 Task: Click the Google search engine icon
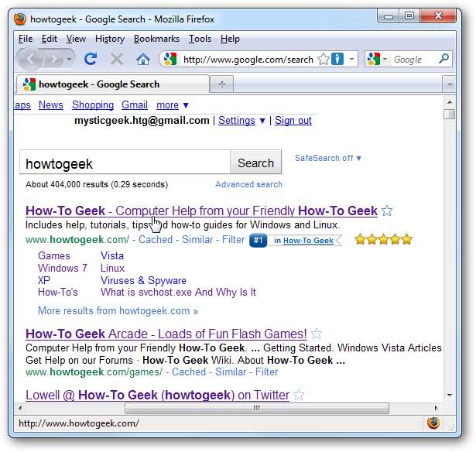point(374,59)
